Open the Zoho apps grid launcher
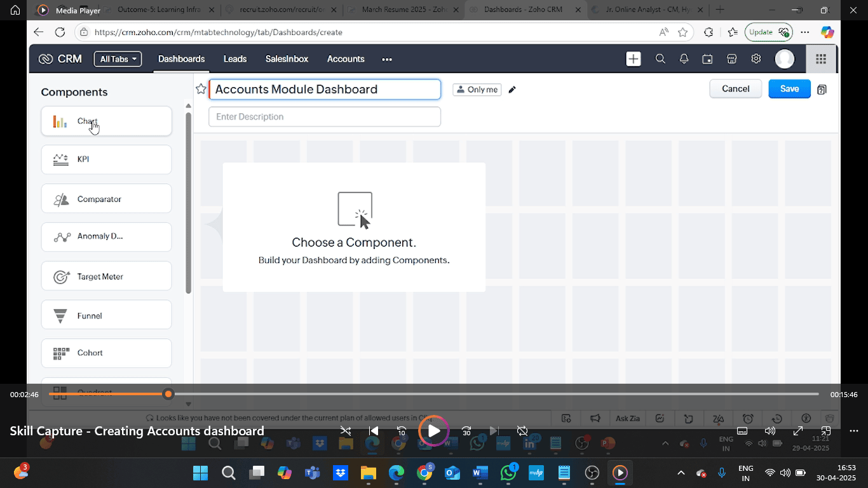 [x=821, y=59]
